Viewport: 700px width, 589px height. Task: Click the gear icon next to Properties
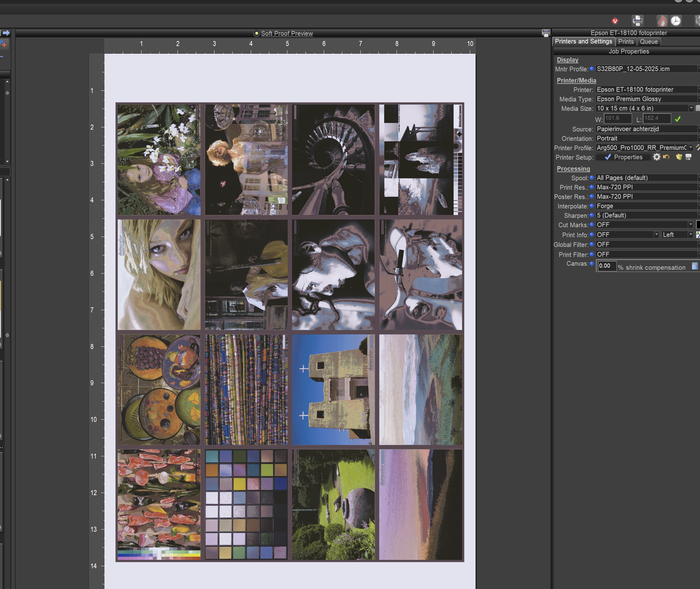click(x=656, y=157)
